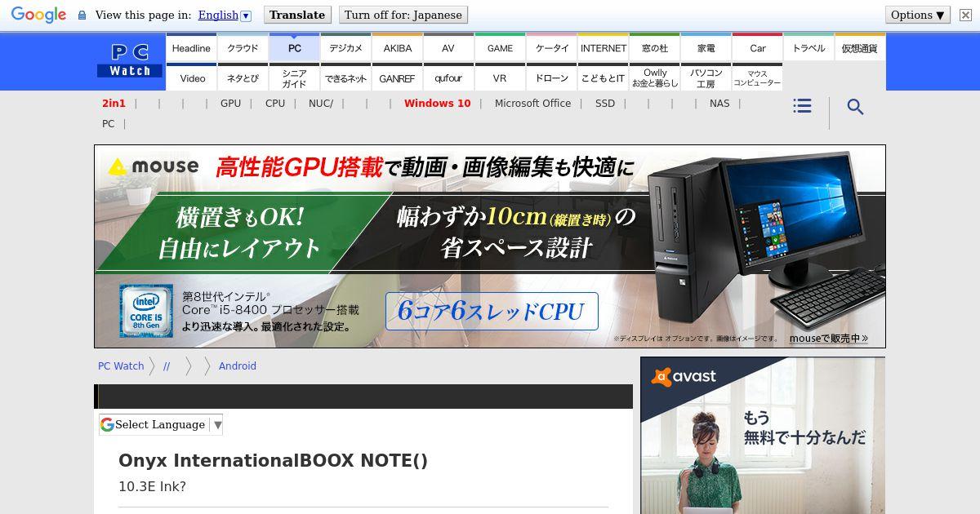The image size is (980, 514).
Task: Open the Options dropdown menu
Action: (x=918, y=15)
